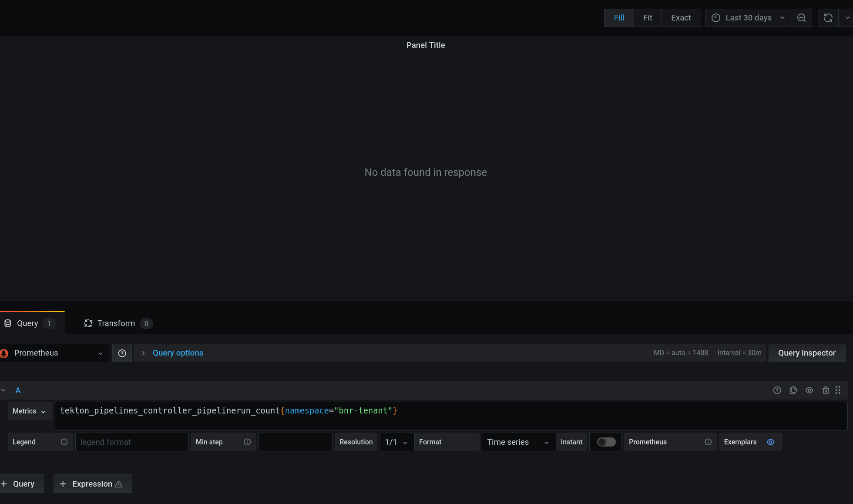The height and width of the screenshot is (504, 853).
Task: Hide query A using the eye icon
Action: tap(809, 390)
